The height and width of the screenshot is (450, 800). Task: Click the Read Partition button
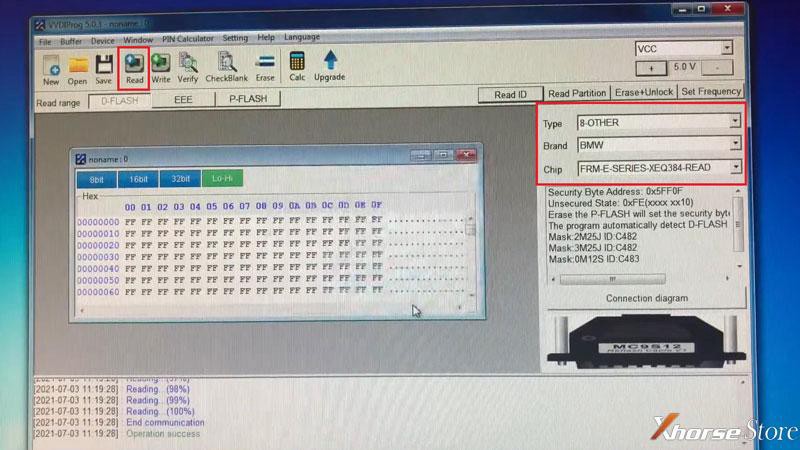(x=577, y=93)
